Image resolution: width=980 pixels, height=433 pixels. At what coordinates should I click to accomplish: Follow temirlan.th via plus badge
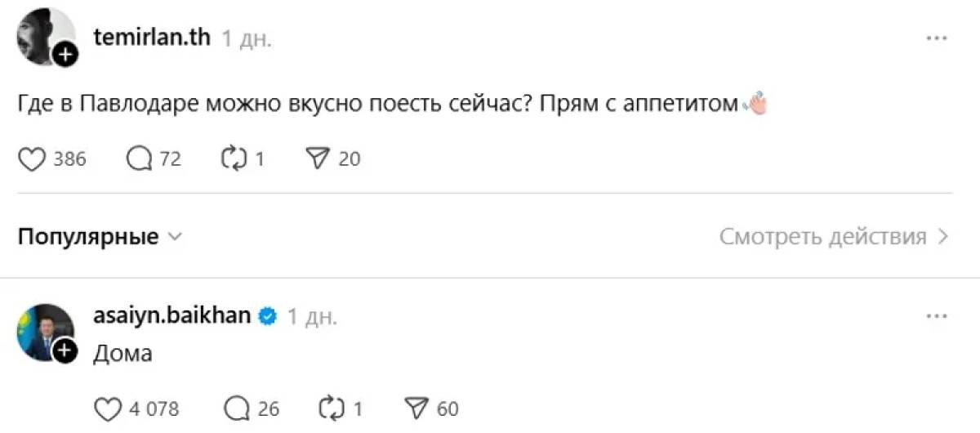point(65,56)
